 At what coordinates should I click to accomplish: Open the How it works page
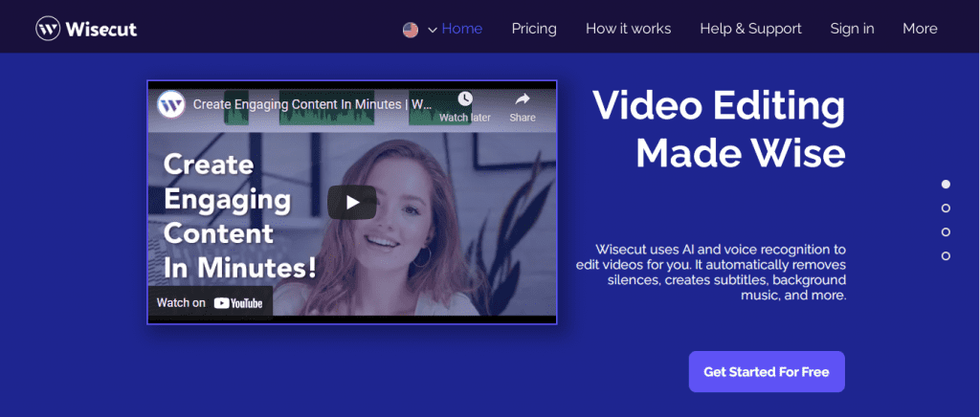(628, 29)
